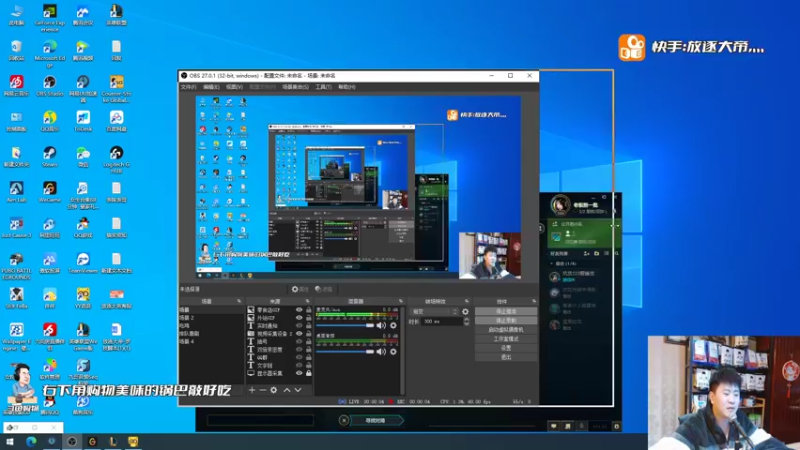Open PUBG BATTLEGROUNDS desktop shortcut
The image size is (800, 450).
point(16,266)
